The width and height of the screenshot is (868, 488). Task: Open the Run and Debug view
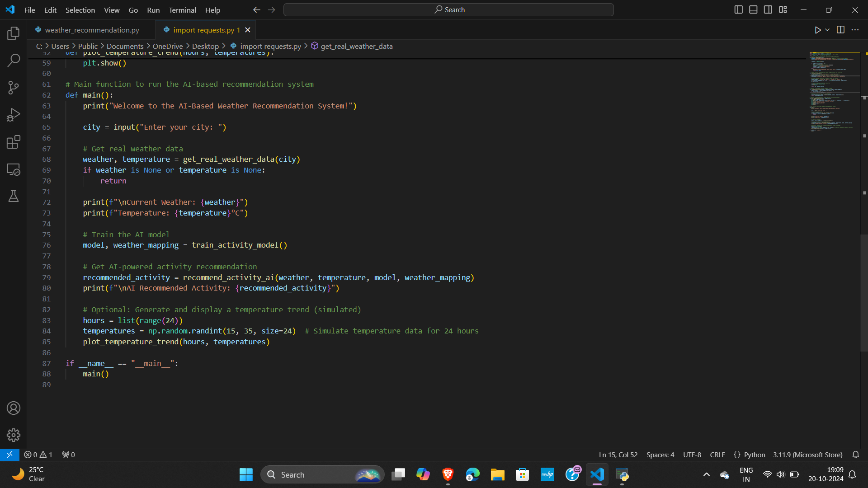(14, 115)
